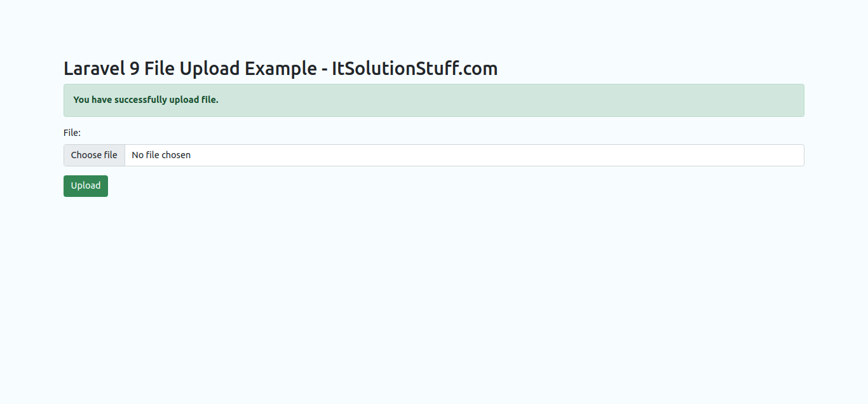Select the 'You have successfully upload file.' notice
The width and height of the screenshot is (868, 404).
[x=146, y=100]
